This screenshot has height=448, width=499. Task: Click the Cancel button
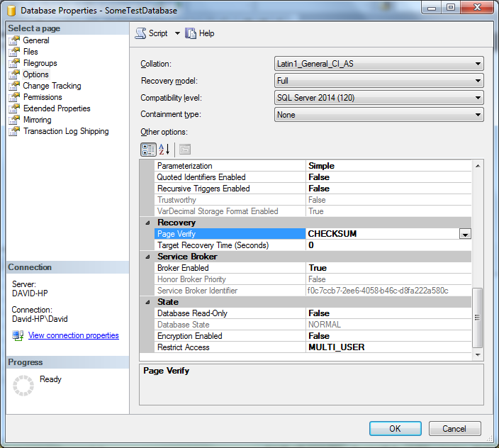(454, 429)
